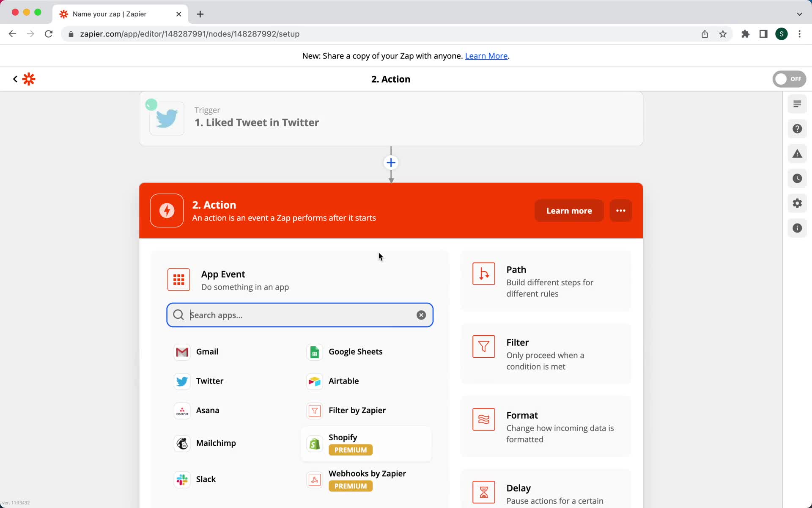Click the Learn more button

[569, 210]
